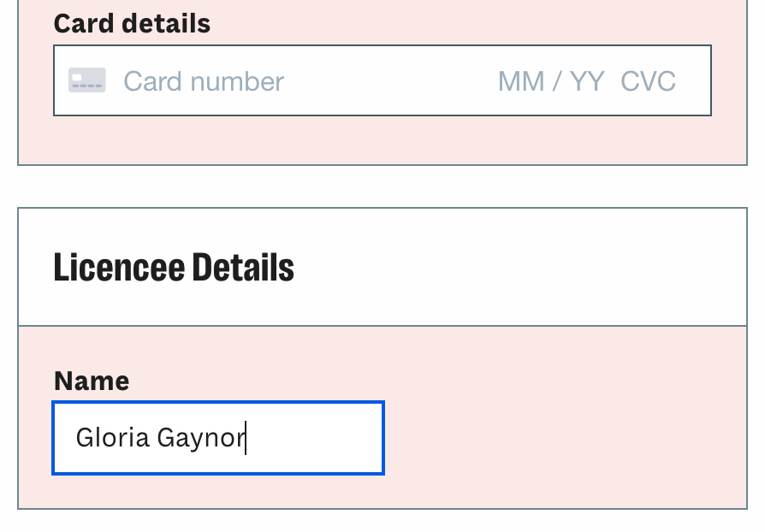The height and width of the screenshot is (532, 765).
Task: Focus the Card number field
Action: (204, 81)
